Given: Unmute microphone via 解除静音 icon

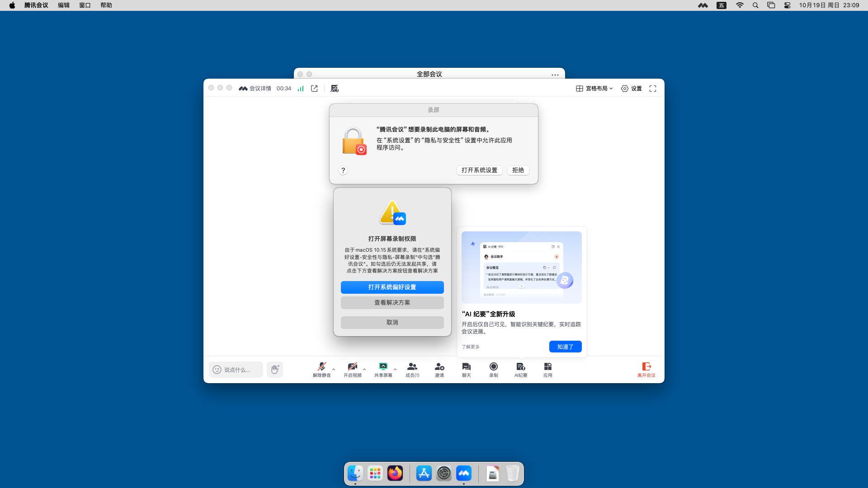Looking at the screenshot, I should click(x=321, y=367).
